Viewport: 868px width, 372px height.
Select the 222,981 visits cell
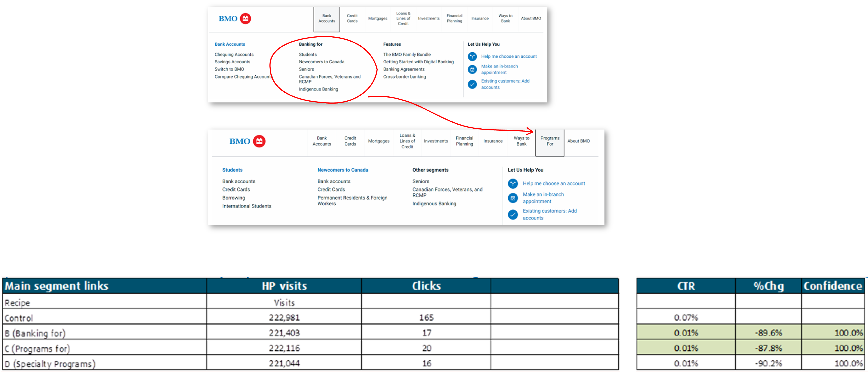click(284, 317)
